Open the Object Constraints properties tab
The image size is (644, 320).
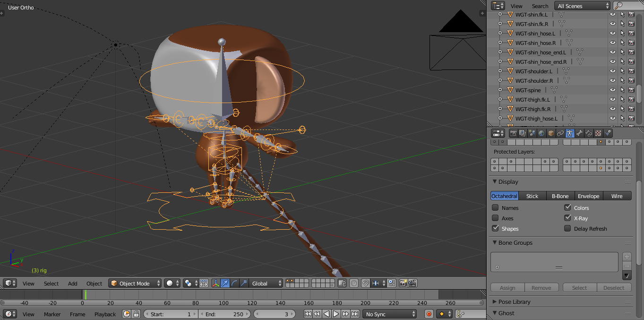point(559,133)
